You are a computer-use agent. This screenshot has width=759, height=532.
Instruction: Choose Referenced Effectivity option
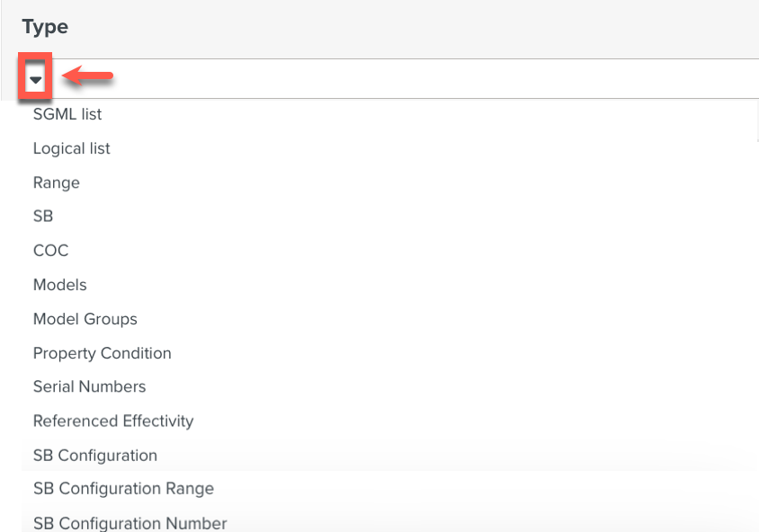112,421
